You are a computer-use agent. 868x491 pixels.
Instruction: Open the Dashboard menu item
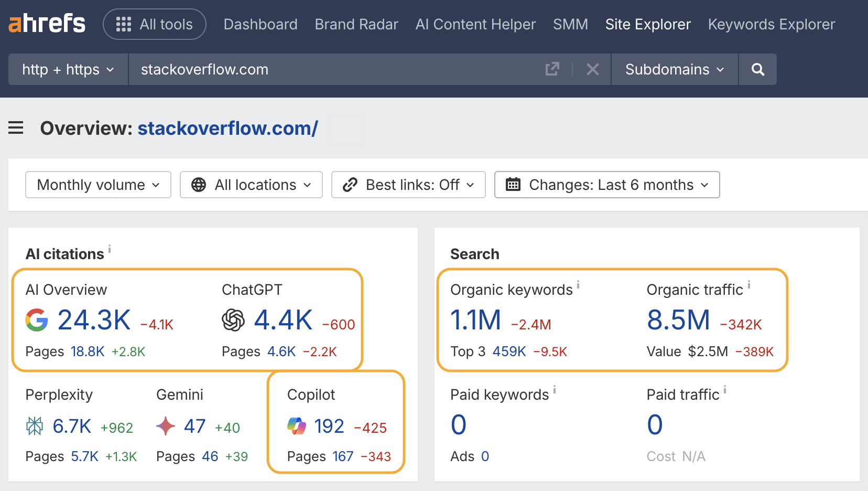click(x=260, y=24)
